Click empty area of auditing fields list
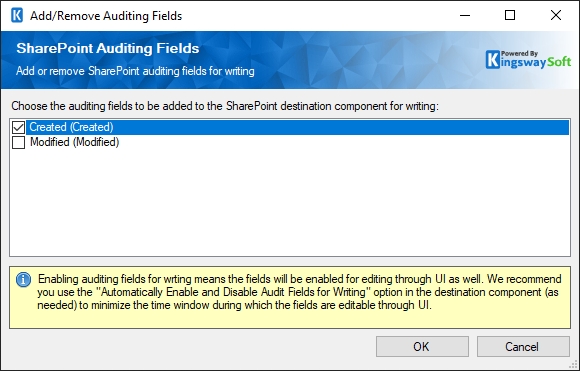This screenshot has height=371, width=580. pyautogui.click(x=290, y=202)
